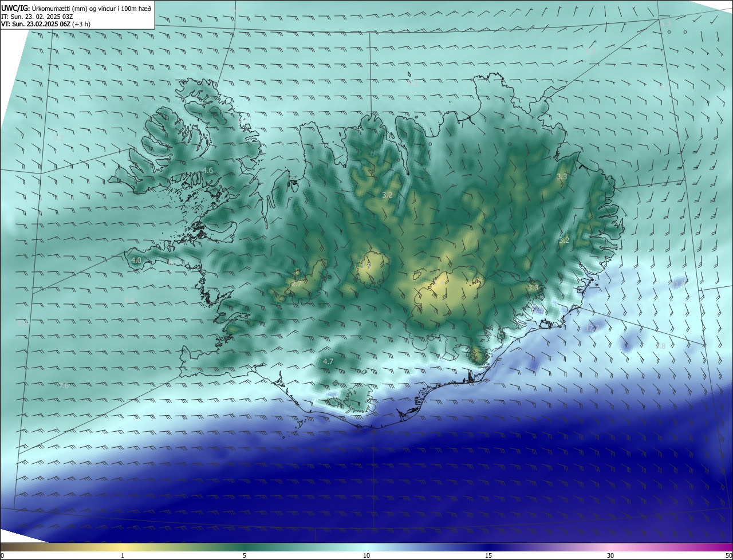Viewport: 733px width, 560px height.
Task: Click the '15' tick label on the legend
Action: pos(488,555)
